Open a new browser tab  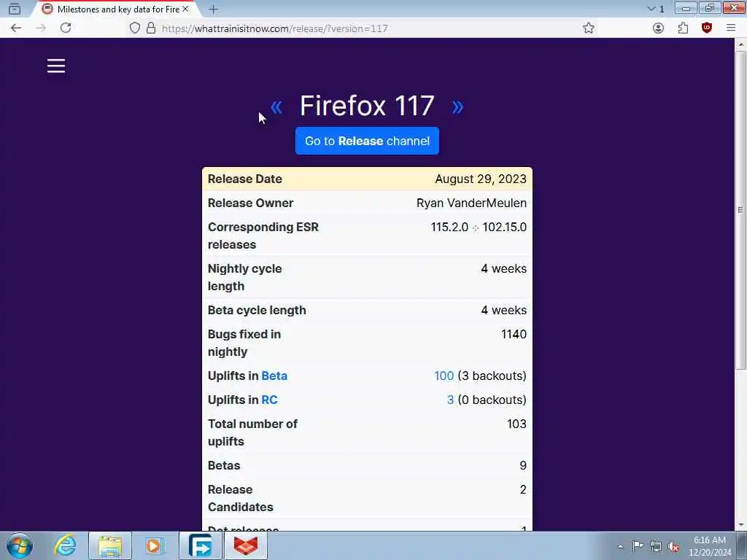[x=214, y=9]
